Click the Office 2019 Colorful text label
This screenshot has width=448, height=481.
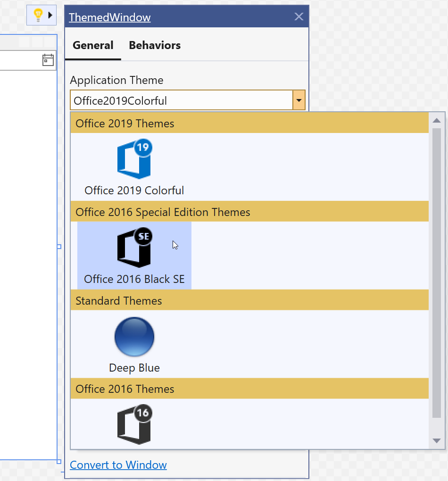pos(134,191)
